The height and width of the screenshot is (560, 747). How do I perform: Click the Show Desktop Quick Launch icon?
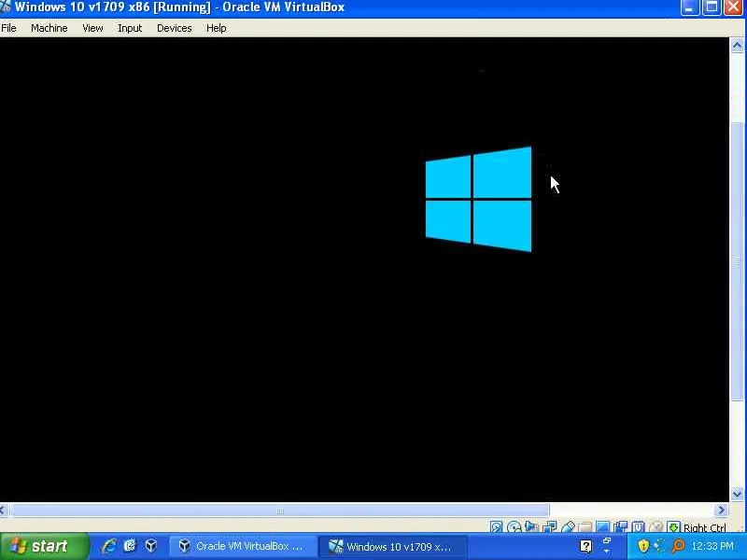[130, 546]
